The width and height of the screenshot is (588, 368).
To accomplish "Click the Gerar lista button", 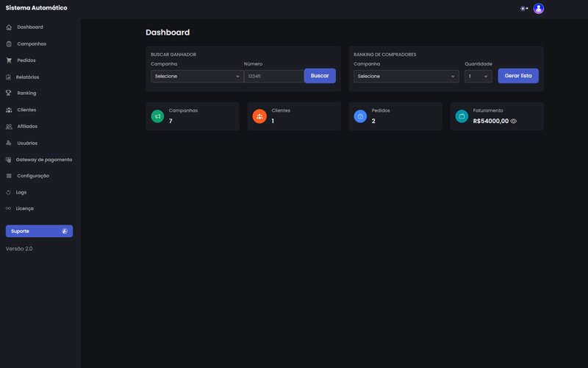I will click(518, 76).
